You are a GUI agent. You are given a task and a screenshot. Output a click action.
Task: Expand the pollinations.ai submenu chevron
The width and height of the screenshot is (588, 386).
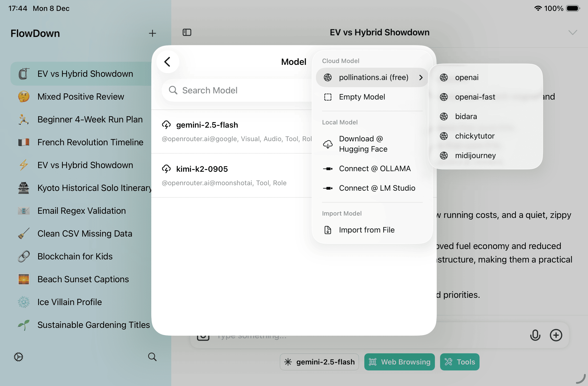[421, 77]
